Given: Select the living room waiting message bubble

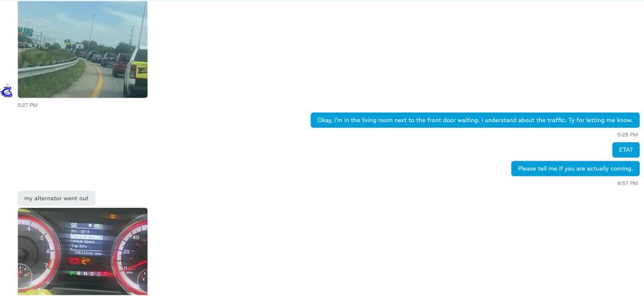Looking at the screenshot, I should coord(475,120).
